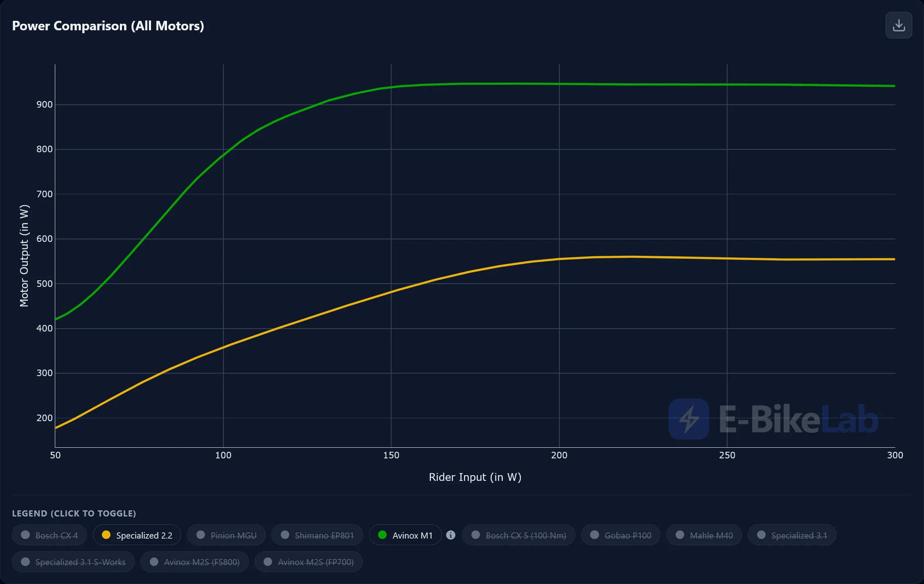The width and height of the screenshot is (924, 584).
Task: Show the Bosch CX 4 motor curve
Action: click(x=49, y=535)
